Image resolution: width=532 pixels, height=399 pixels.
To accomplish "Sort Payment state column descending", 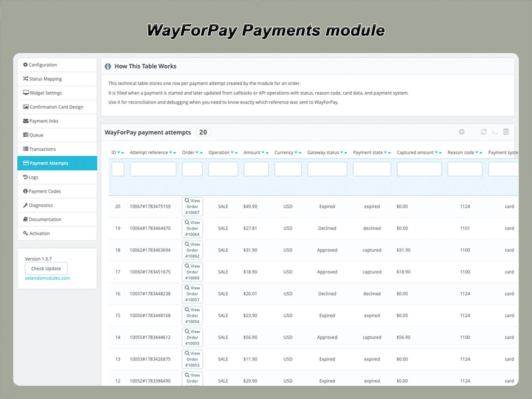I will coord(386,153).
